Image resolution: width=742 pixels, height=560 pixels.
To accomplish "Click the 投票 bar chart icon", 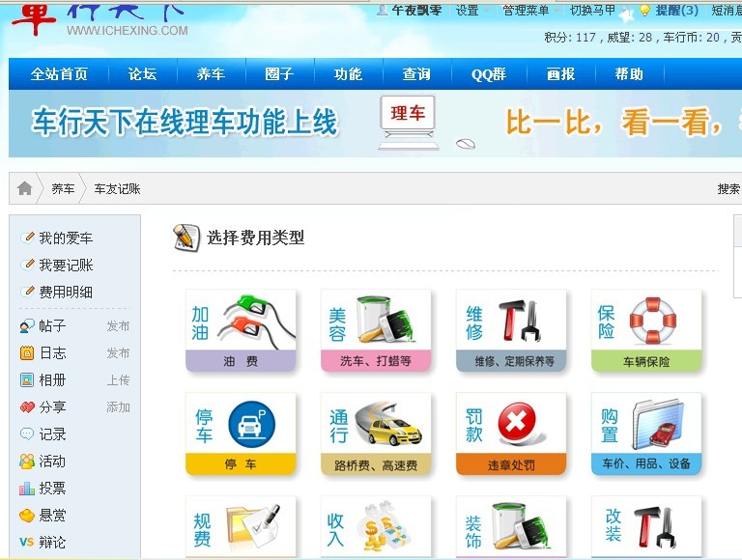I will (x=27, y=489).
